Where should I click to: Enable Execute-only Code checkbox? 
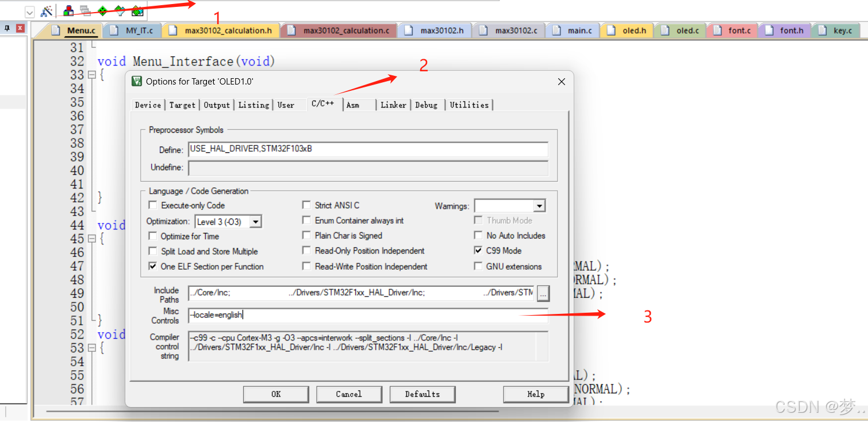pyautogui.click(x=153, y=205)
